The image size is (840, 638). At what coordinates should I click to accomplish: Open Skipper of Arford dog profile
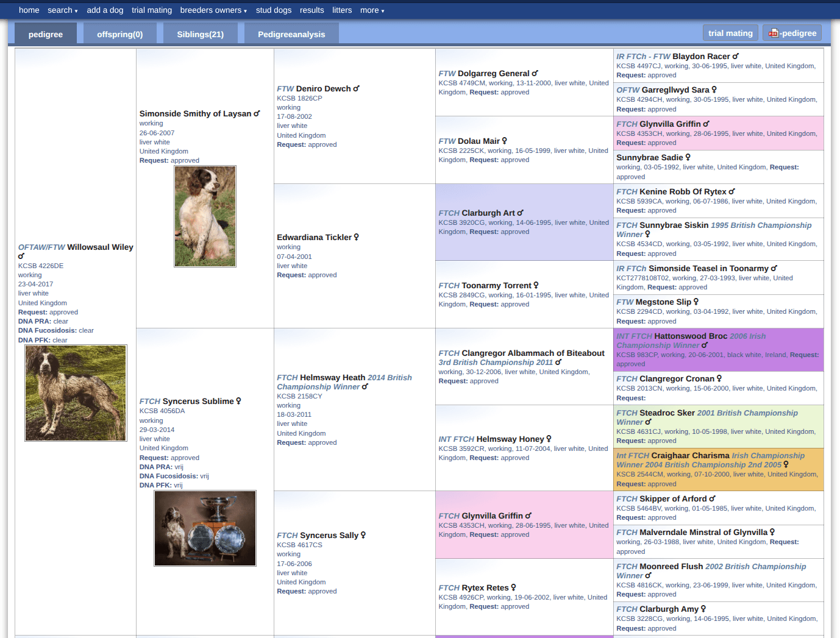click(673, 498)
